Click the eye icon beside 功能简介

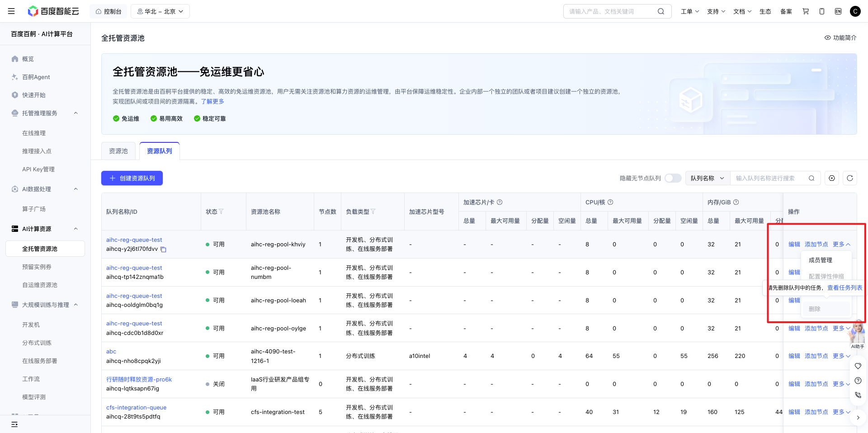827,38
